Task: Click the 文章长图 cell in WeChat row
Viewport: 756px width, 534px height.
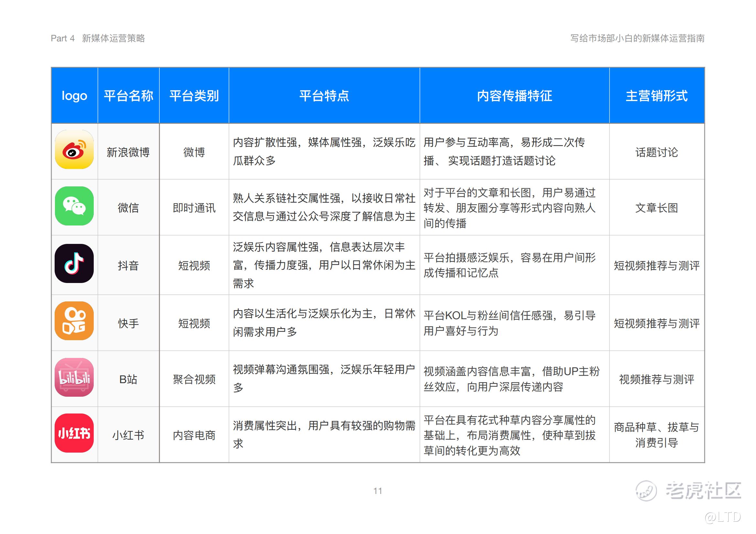Action: pos(656,208)
